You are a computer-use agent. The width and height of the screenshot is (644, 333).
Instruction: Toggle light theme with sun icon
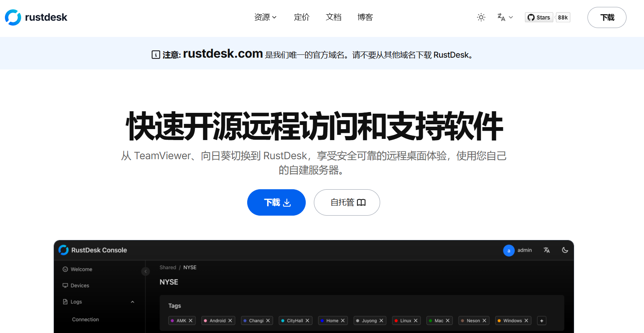pyautogui.click(x=481, y=17)
